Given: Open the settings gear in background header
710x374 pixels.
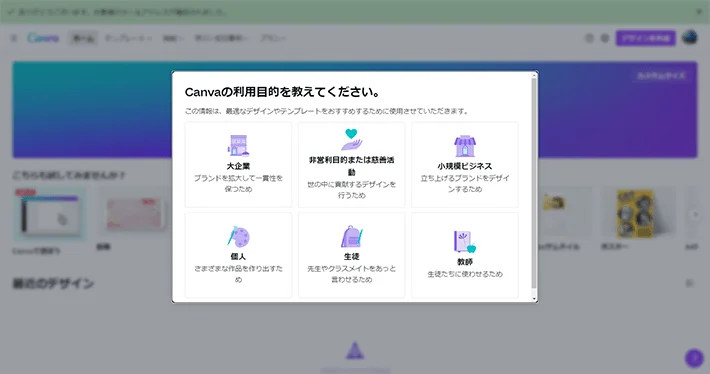Looking at the screenshot, I should tap(605, 38).
